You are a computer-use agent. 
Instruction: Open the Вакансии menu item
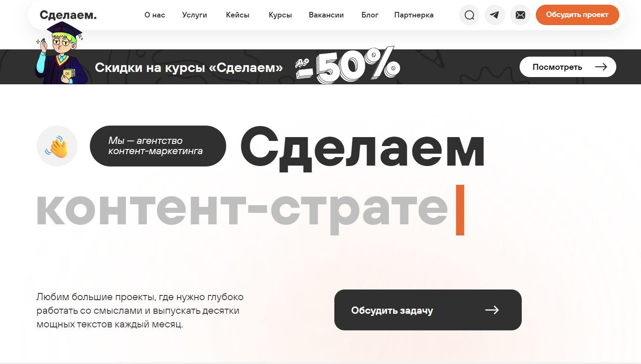click(x=326, y=15)
